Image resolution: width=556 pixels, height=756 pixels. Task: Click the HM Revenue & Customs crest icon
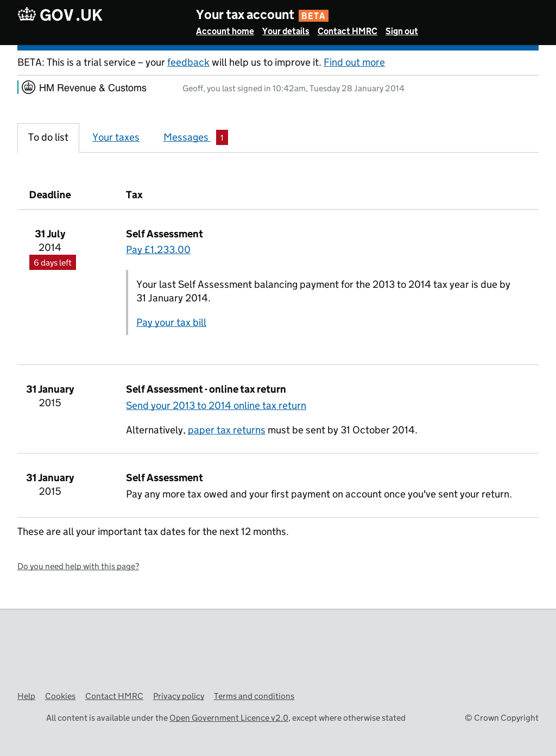click(29, 87)
